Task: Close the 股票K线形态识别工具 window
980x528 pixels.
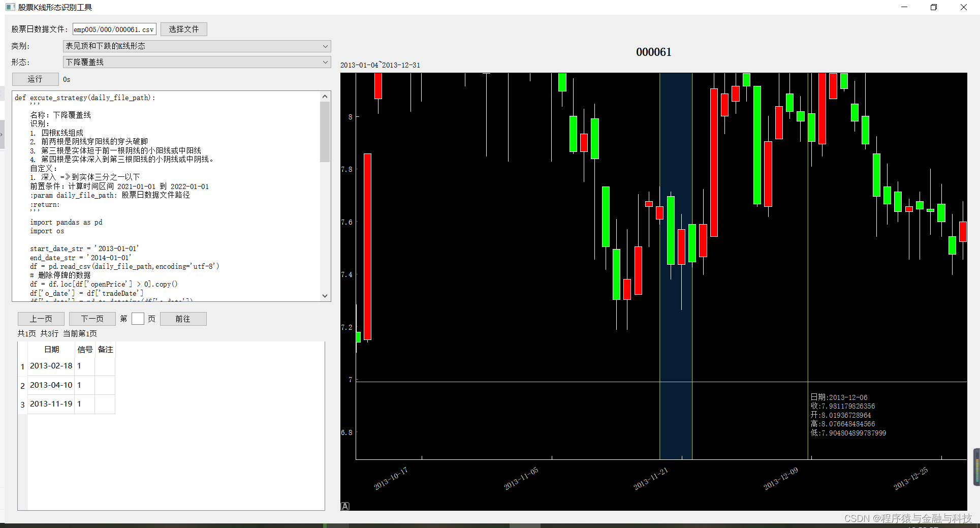Action: click(963, 7)
